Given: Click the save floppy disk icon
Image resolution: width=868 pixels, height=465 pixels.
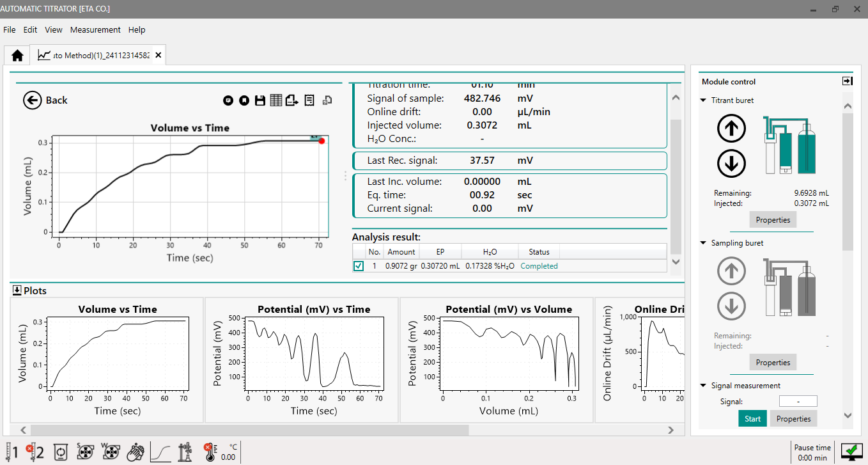Looking at the screenshot, I should pyautogui.click(x=260, y=100).
